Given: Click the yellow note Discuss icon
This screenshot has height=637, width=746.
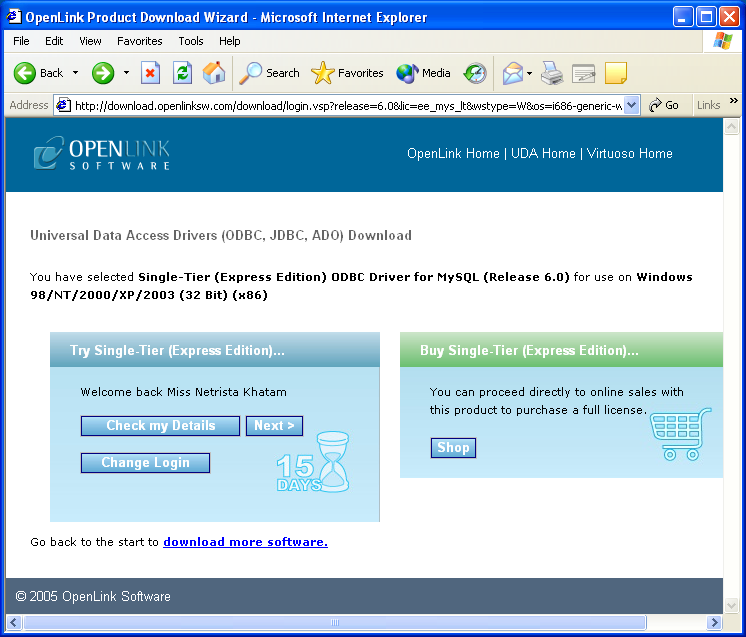Looking at the screenshot, I should (x=616, y=73).
